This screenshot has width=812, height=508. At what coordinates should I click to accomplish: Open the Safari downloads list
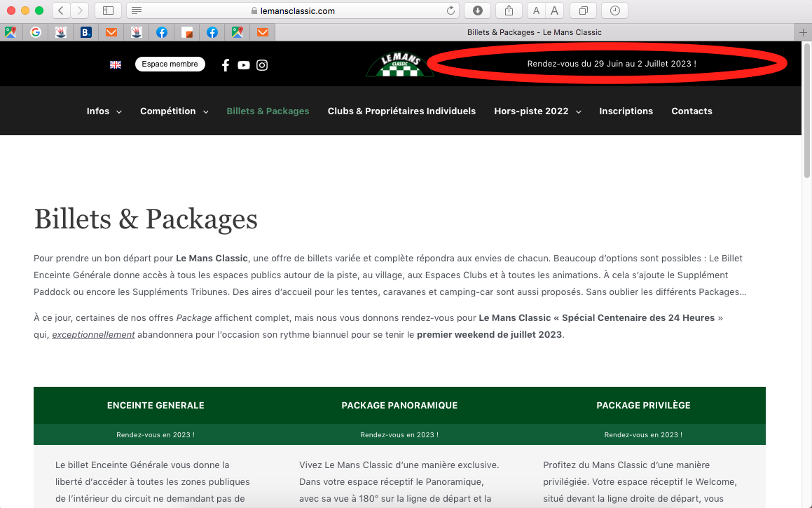point(477,11)
